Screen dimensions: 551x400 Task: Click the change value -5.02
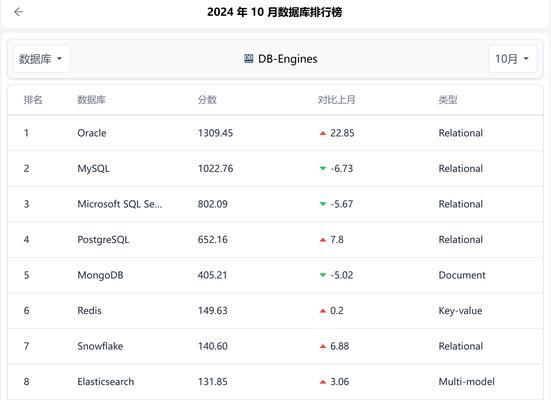coord(342,275)
